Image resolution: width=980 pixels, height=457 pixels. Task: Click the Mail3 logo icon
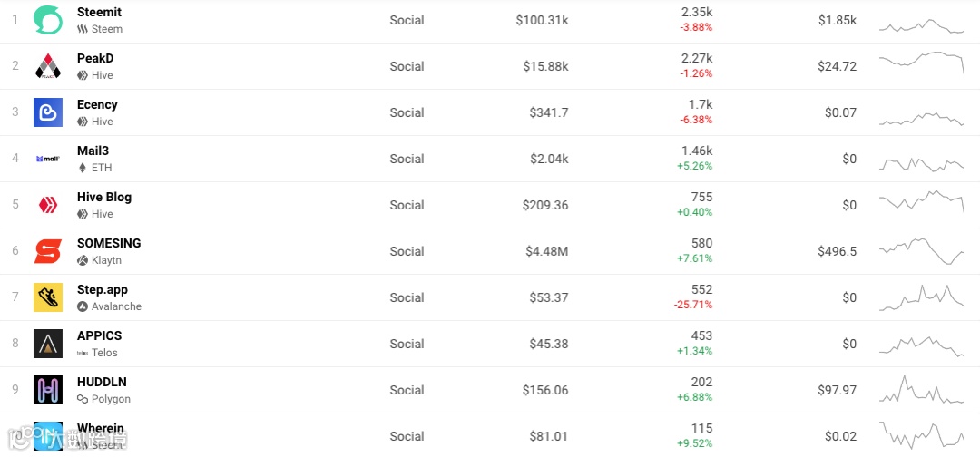pos(47,160)
